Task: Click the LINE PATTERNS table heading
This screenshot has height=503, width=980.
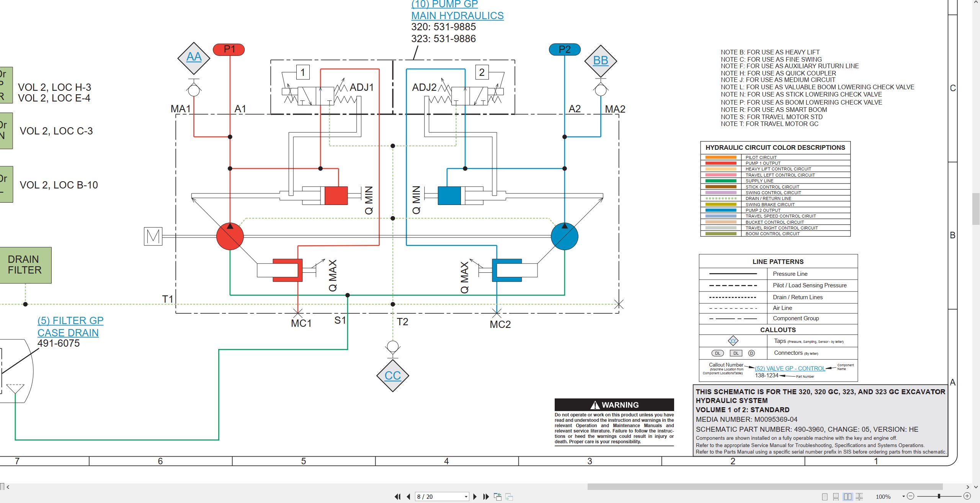Action: [778, 262]
